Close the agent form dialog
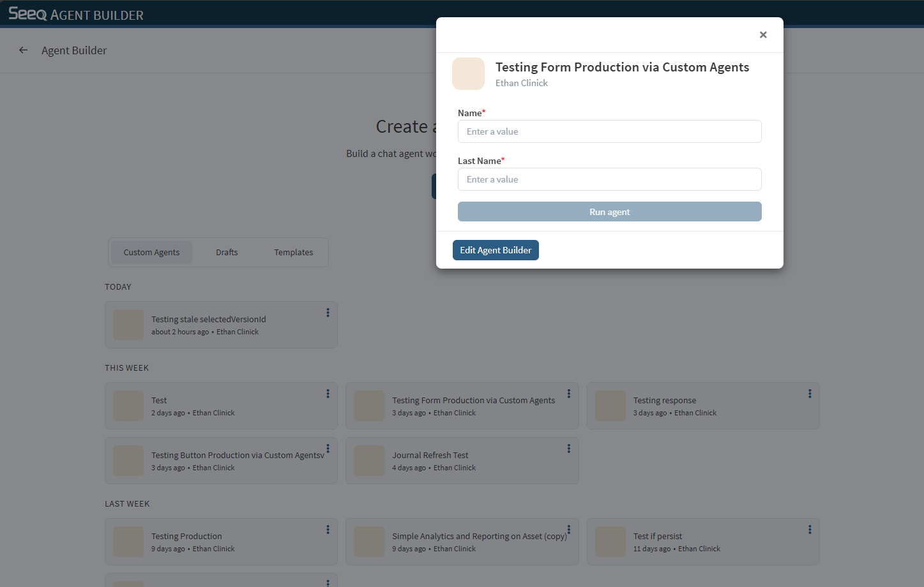 click(x=763, y=35)
